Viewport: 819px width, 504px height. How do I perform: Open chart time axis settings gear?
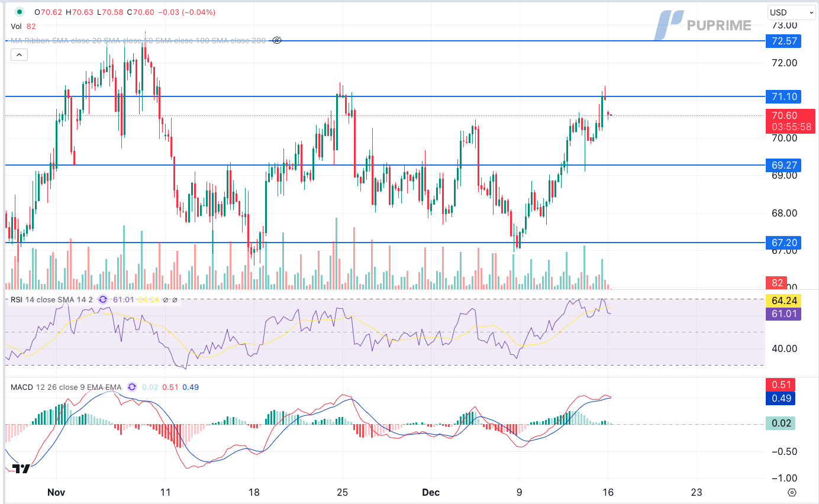coord(792,492)
